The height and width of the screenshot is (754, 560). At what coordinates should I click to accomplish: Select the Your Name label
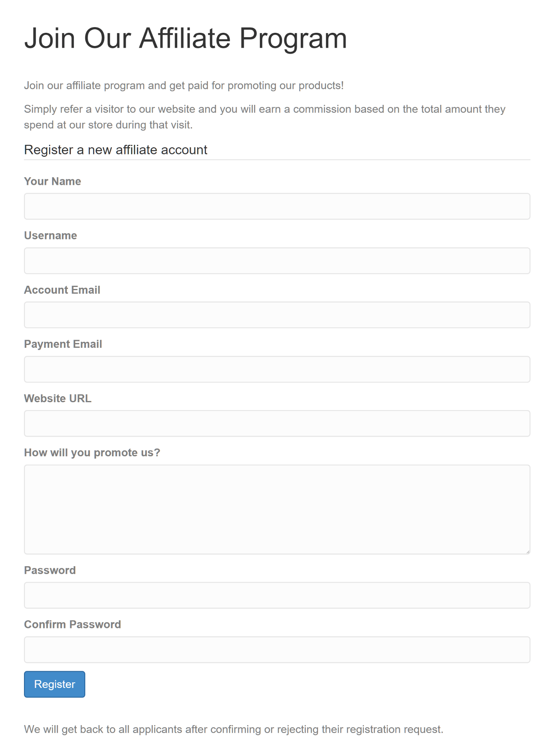point(52,181)
